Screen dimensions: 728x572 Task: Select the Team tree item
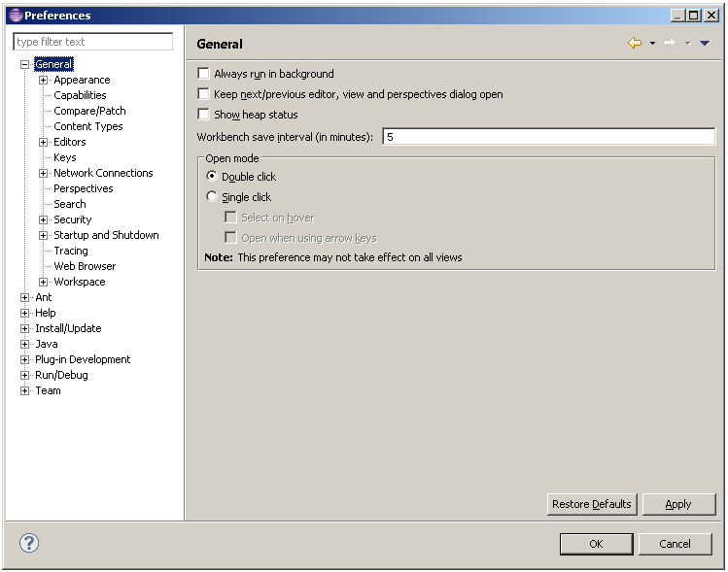(49, 390)
